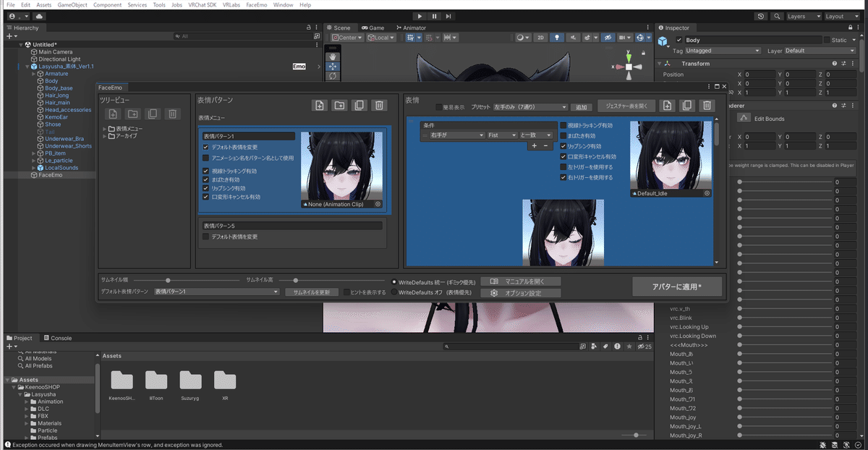Enable 簡易表示 checkbox
Viewport: 868px width, 450px height.
439,106
